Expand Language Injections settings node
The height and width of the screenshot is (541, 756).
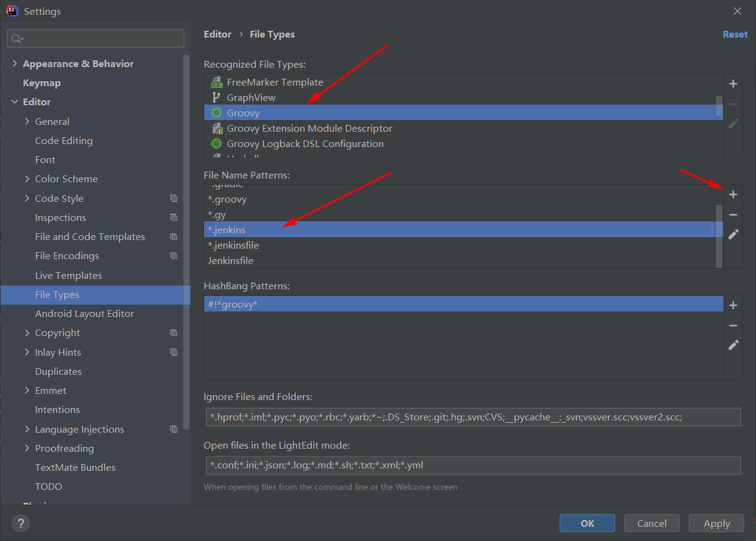[x=27, y=430]
